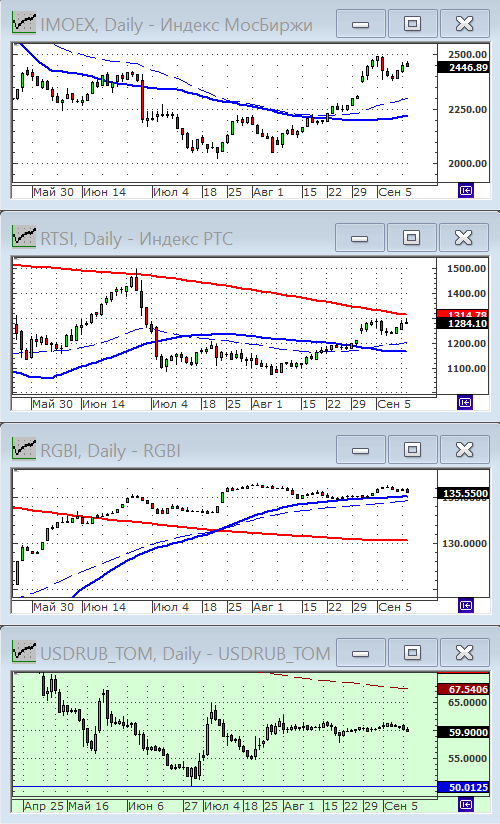Maximize the RGBI chart window

point(412,450)
